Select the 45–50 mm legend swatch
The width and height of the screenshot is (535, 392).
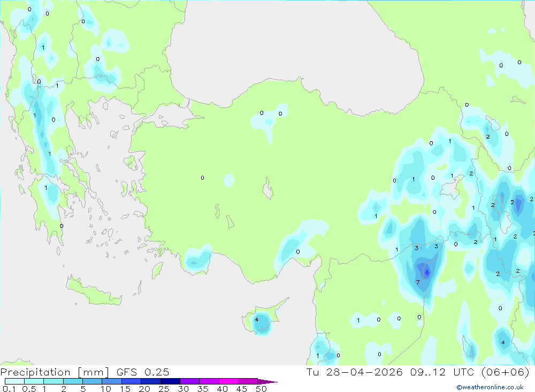click(248, 381)
